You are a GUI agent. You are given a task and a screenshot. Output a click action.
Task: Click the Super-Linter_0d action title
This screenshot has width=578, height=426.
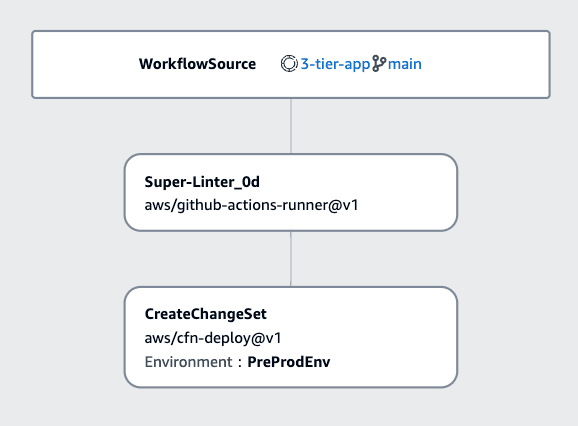[202, 182]
